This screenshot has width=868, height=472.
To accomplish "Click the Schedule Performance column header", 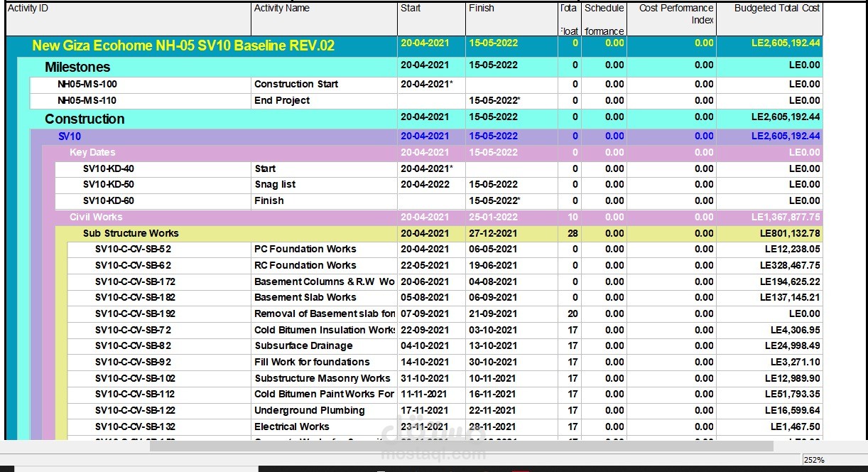I will tap(604, 18).
